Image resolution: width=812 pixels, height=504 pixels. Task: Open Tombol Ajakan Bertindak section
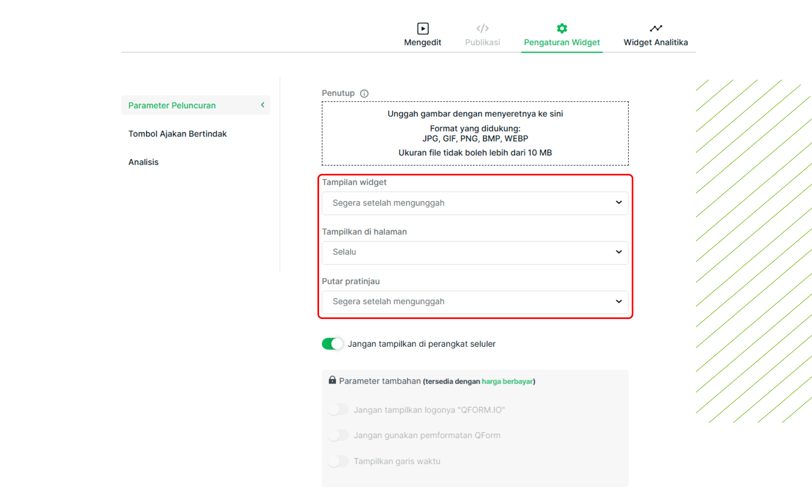tap(177, 134)
